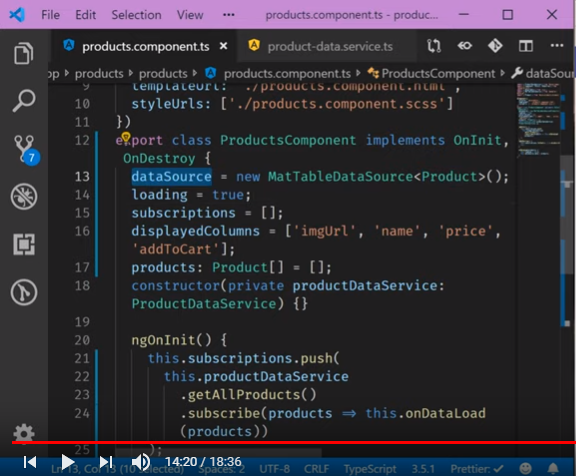Expand the hidden menu bar items ellipsis
Image resolution: width=576 pixels, height=476 pixels.
[x=228, y=15]
